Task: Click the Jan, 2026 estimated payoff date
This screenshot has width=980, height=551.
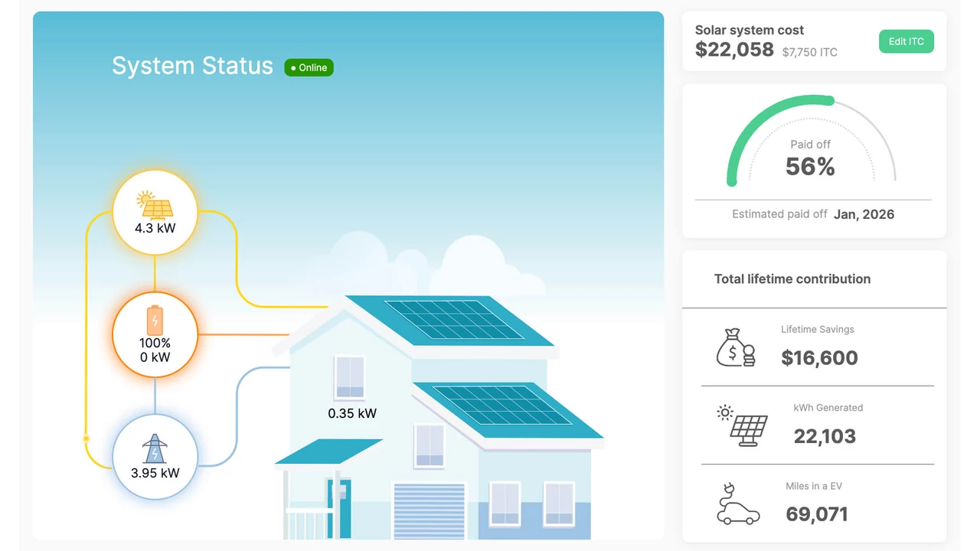Action: tap(864, 214)
